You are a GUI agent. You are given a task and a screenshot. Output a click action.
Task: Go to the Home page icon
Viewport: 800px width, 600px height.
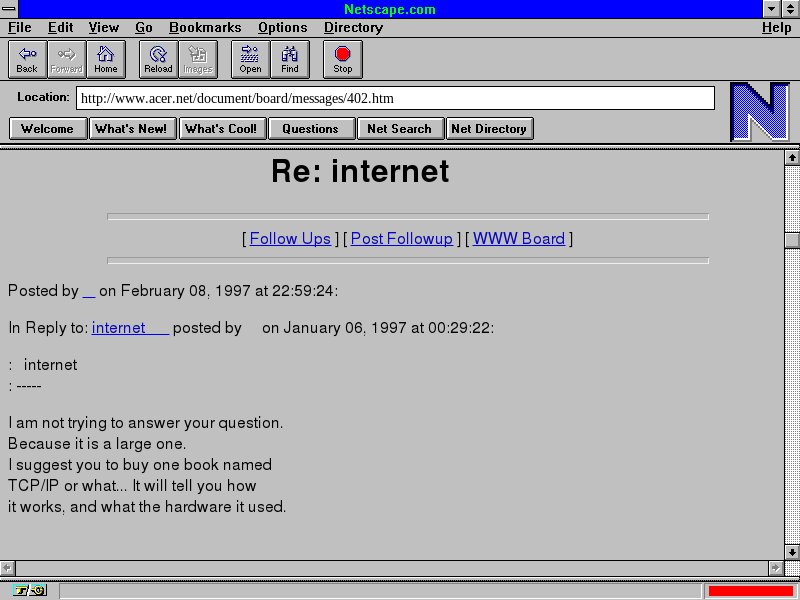coord(106,60)
